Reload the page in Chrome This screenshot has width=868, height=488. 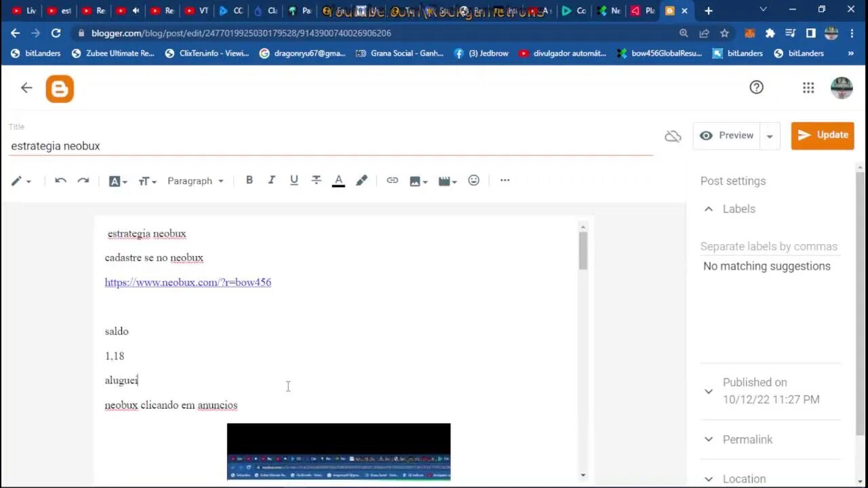[56, 33]
